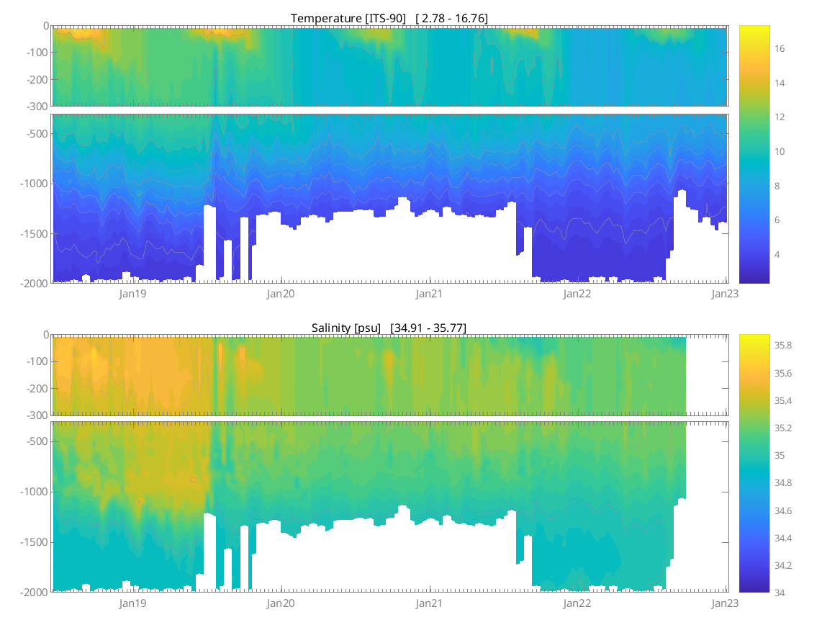Pick the Jan19 label under the salinity plot
840x630 pixels.
133,603
